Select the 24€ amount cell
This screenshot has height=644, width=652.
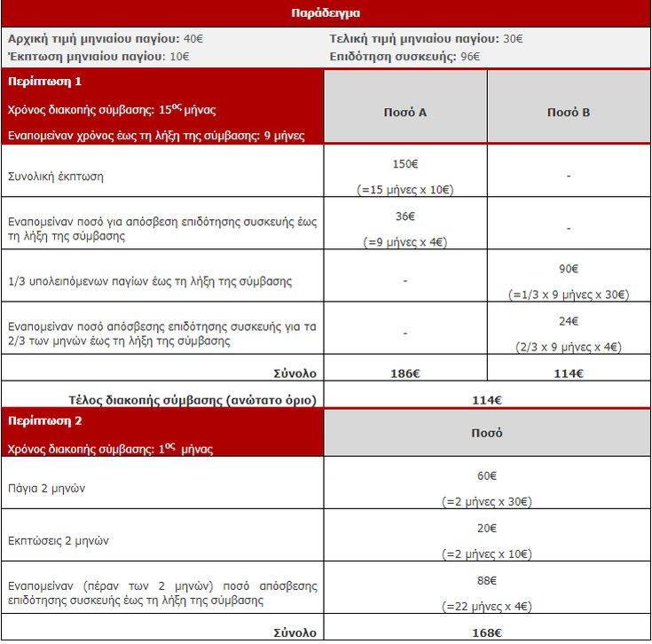pos(568,320)
